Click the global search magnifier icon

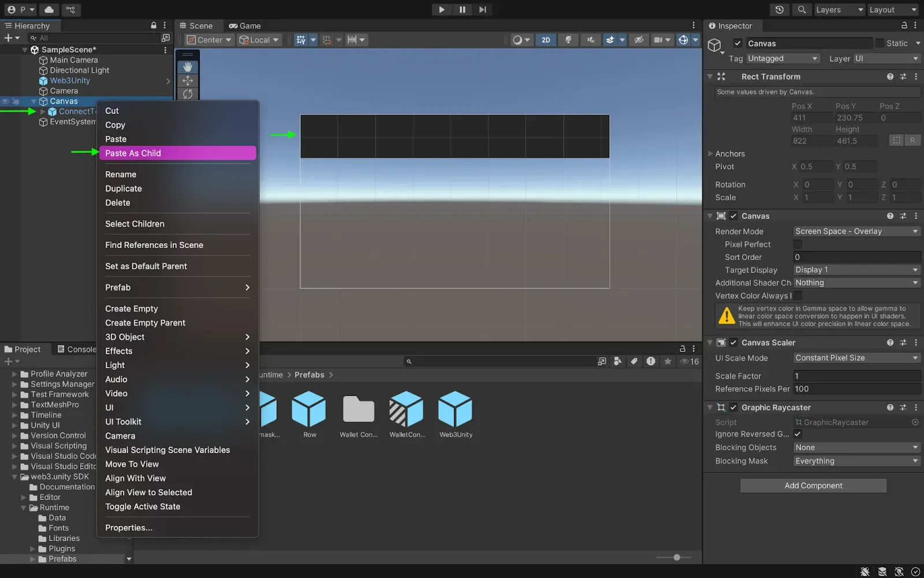[802, 10]
